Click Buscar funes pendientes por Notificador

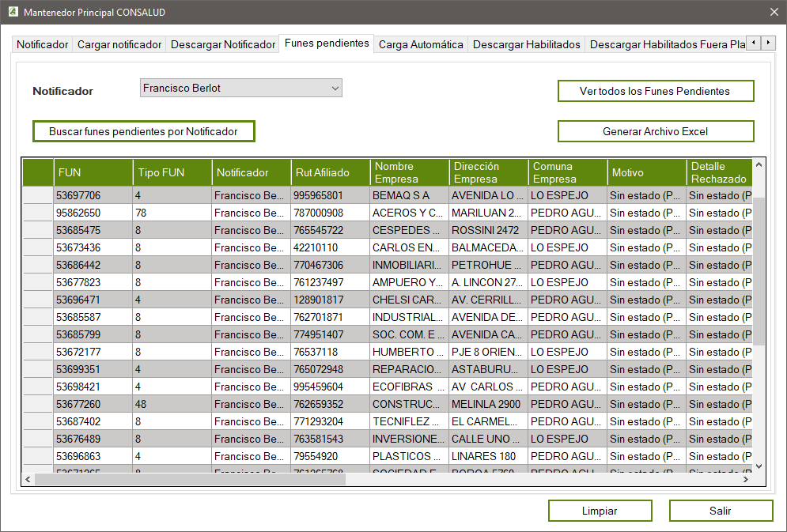point(143,131)
